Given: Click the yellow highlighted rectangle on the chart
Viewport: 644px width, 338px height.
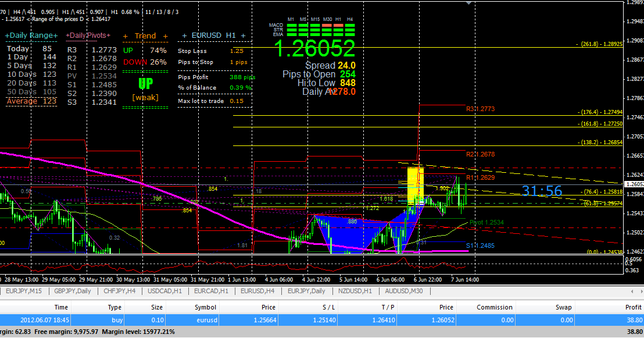Looking at the screenshot, I should tap(415, 186).
